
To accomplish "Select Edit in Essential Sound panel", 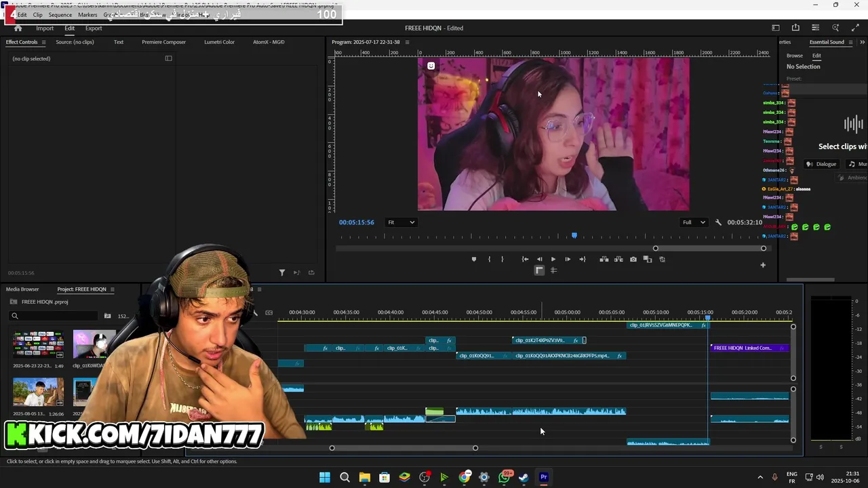I will point(816,56).
